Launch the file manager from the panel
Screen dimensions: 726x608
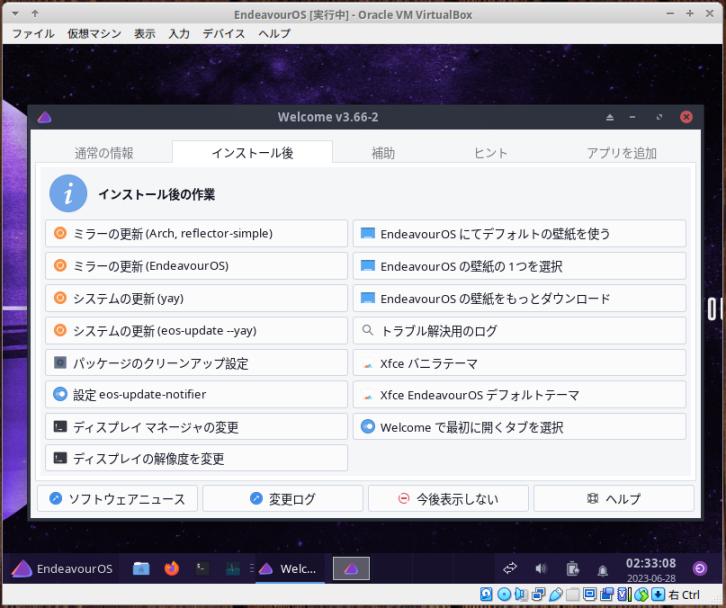coord(141,568)
